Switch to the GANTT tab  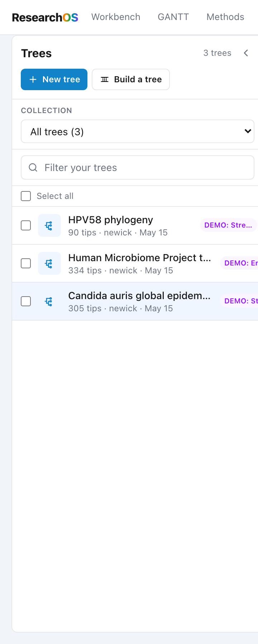(x=173, y=17)
